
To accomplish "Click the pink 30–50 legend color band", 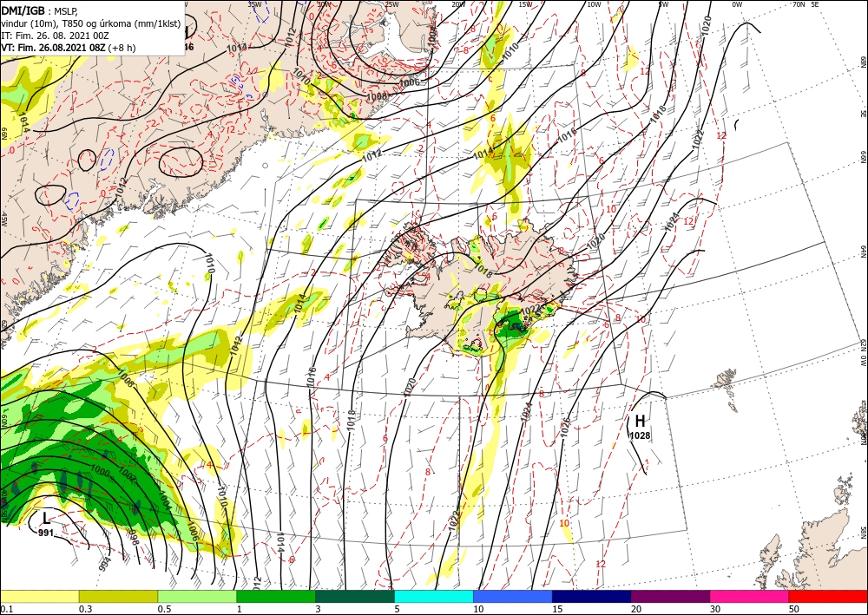I will click(750, 597).
